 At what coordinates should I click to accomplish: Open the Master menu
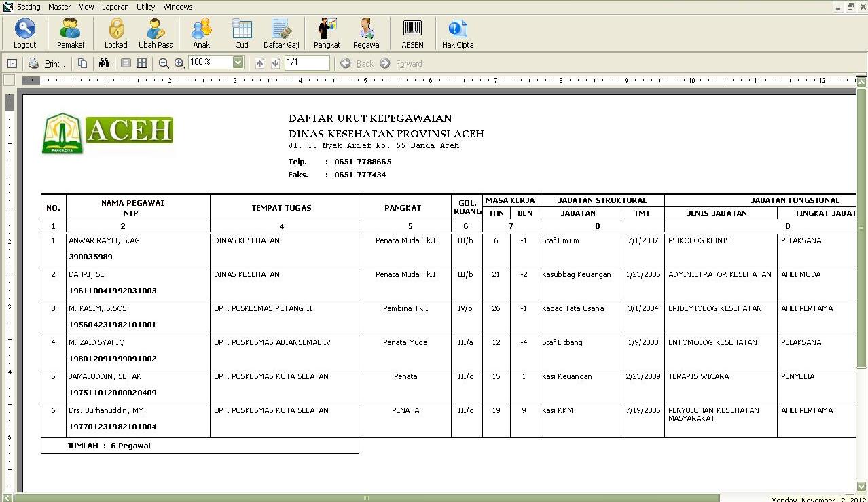click(x=59, y=7)
